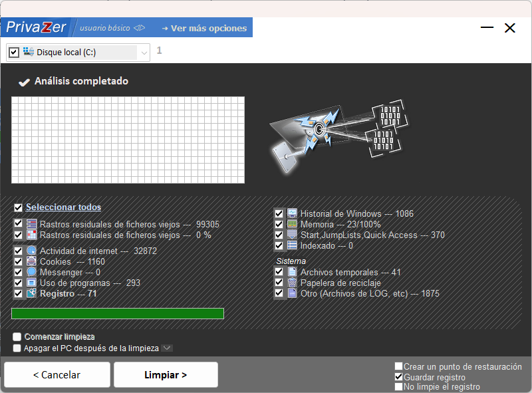The height and width of the screenshot is (393, 532).
Task: Uncheck Start,JumpLists,Quick Access checkbox
Action: tap(279, 235)
